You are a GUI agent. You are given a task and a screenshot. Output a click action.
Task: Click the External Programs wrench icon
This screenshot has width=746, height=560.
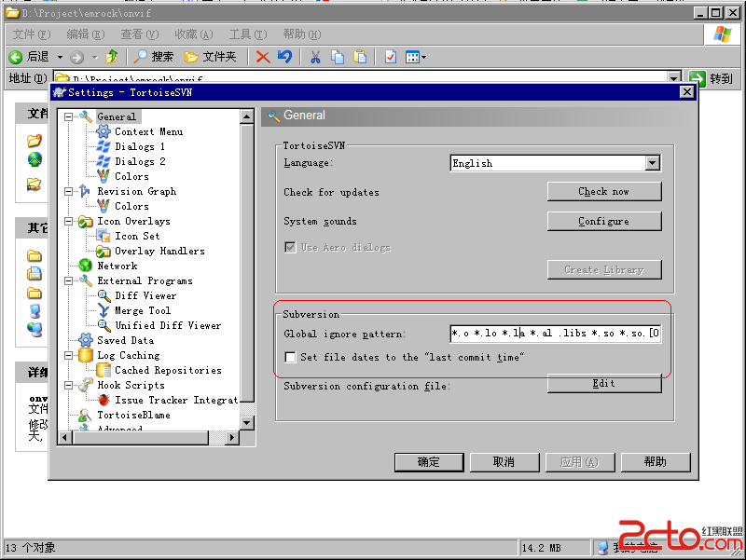[x=86, y=280]
